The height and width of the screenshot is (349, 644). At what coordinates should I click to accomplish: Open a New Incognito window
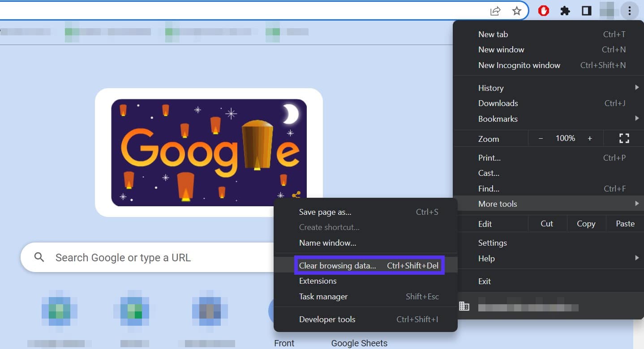click(519, 65)
